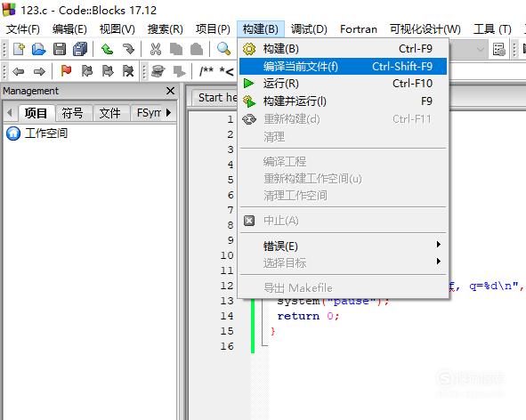The width and height of the screenshot is (526, 420).
Task: Click the Cut scissors icon
Action: click(x=156, y=49)
